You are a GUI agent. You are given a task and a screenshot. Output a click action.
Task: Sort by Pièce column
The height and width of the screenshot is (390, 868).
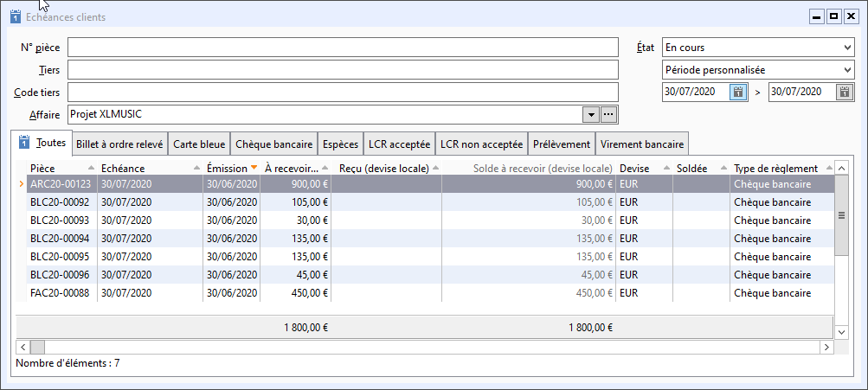62,168
